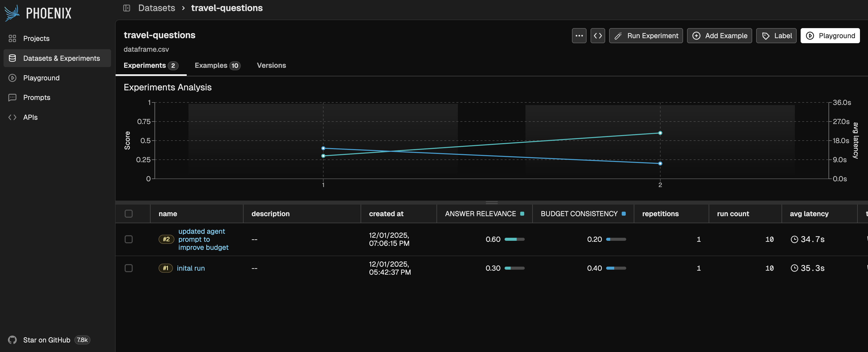This screenshot has width=868, height=352.
Task: Open the inital run experiment link
Action: click(191, 268)
